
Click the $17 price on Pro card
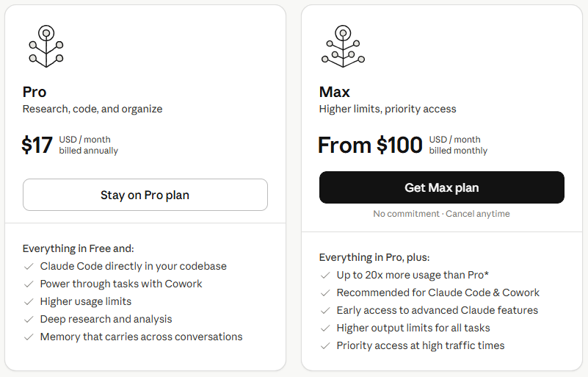click(37, 145)
